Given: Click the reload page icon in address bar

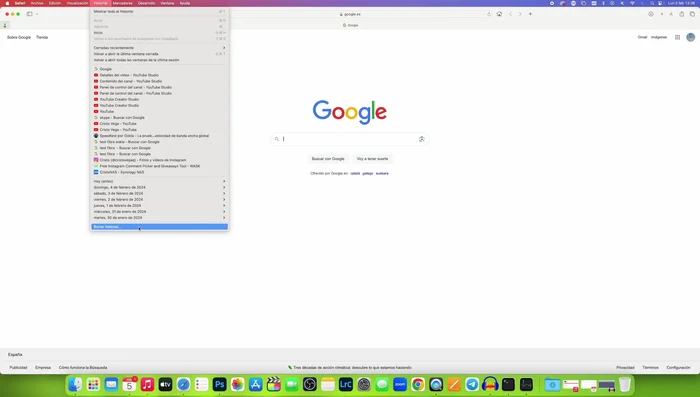Looking at the screenshot, I should tap(489, 14).
